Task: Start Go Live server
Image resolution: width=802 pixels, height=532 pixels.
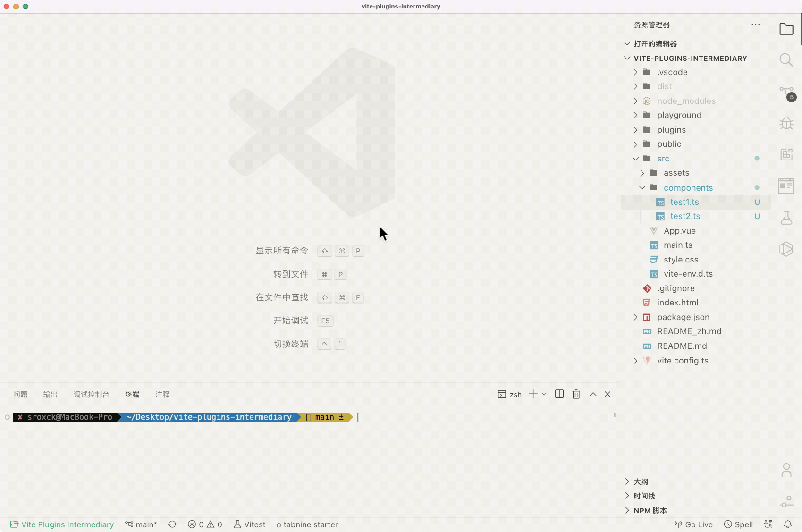Action: (693, 524)
